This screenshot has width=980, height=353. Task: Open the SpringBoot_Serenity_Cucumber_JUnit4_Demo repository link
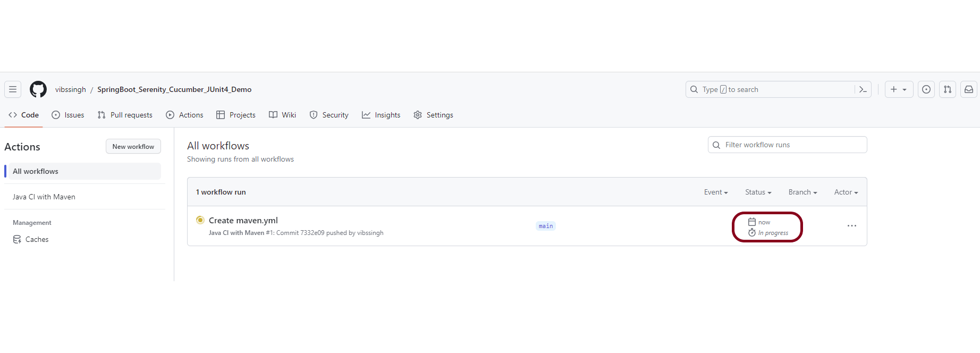coord(174,89)
